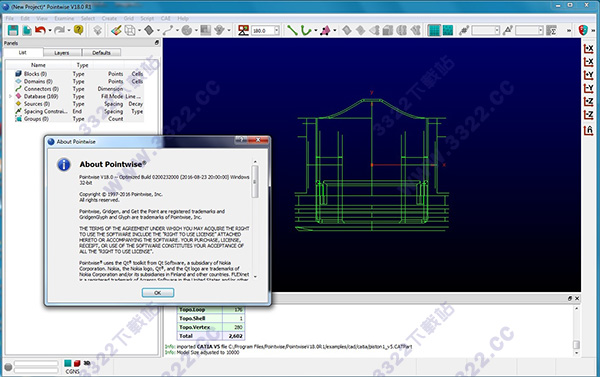Click the green straight line connector tool
The width and height of the screenshot is (600, 377).
coord(292,30)
